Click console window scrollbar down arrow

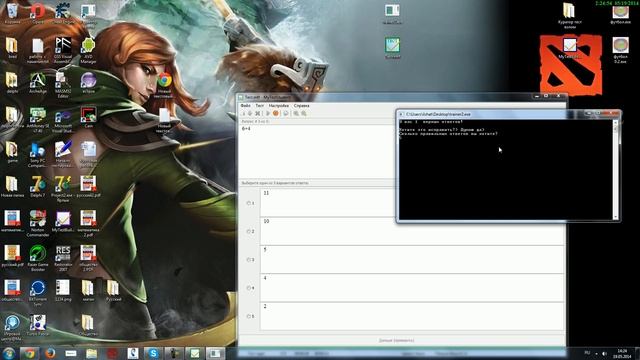pos(616,217)
